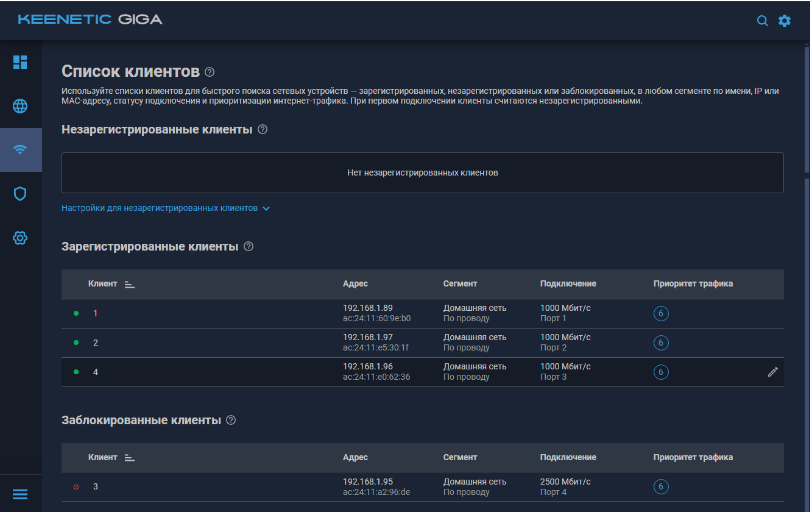The height and width of the screenshot is (512, 812).
Task: Click MAC address ac:24:11:a2:96:de
Action: point(376,492)
